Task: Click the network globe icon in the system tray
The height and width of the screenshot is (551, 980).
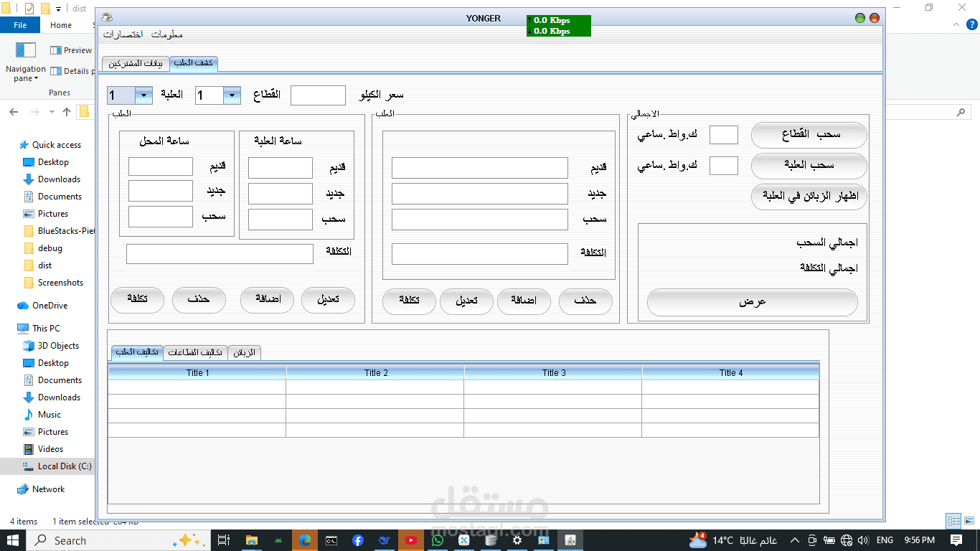Action: click(x=847, y=540)
